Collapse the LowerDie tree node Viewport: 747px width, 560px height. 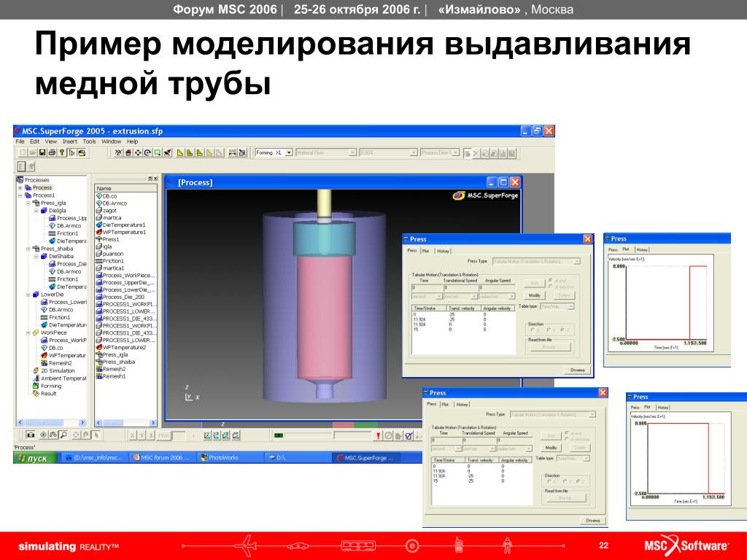[28, 295]
